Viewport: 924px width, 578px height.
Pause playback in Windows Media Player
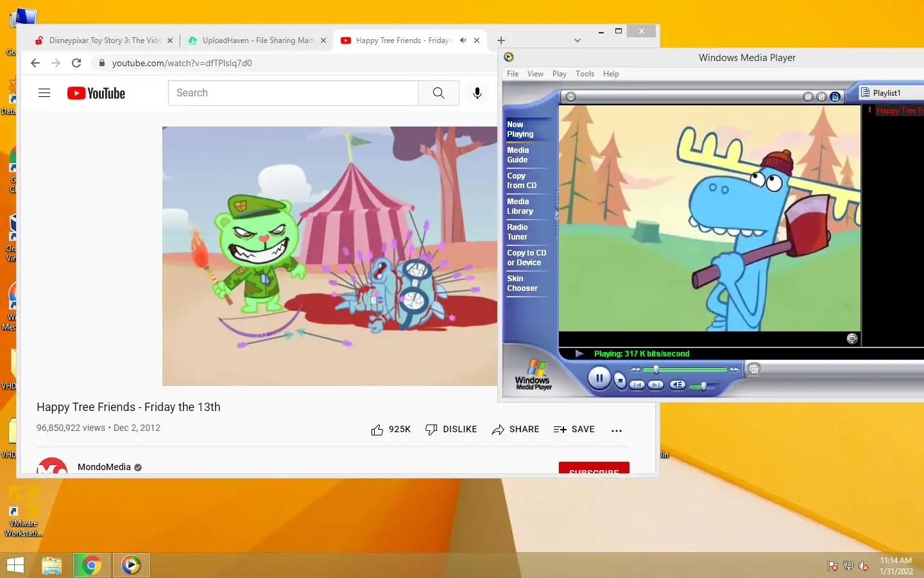coord(599,378)
